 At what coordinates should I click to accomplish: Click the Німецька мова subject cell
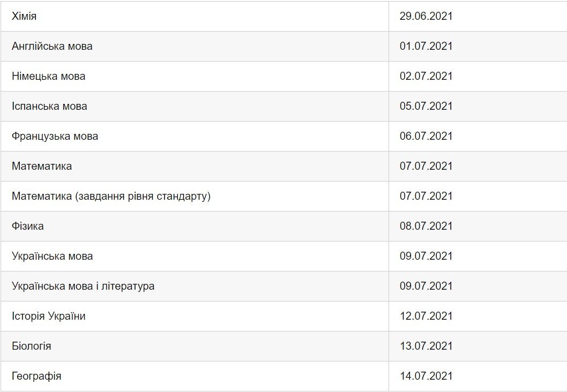48,76
